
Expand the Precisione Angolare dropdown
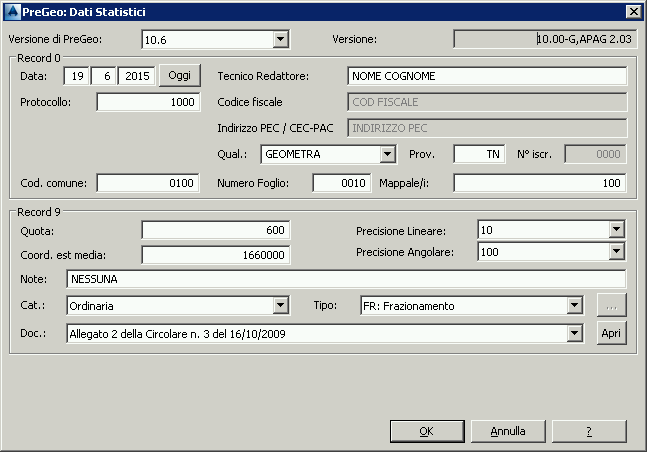[617, 253]
